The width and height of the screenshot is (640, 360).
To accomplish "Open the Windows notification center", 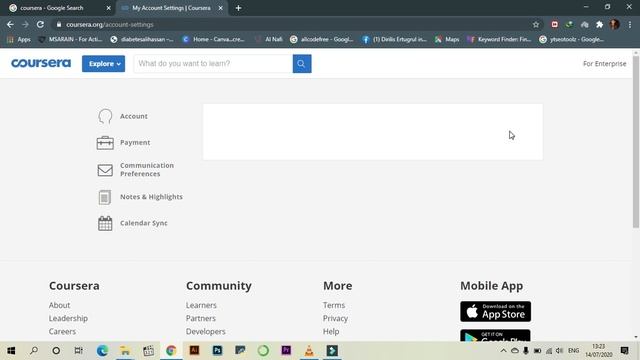I will click(x=624, y=351).
